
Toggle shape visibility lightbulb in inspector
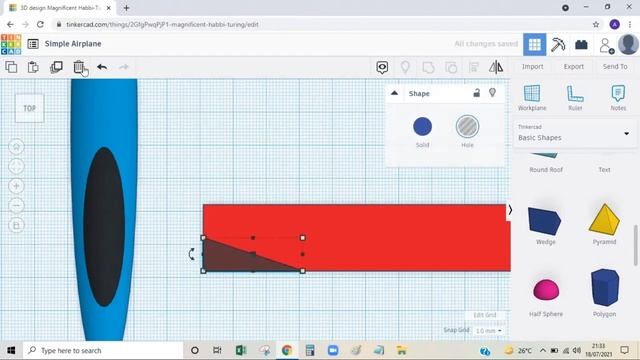(493, 93)
